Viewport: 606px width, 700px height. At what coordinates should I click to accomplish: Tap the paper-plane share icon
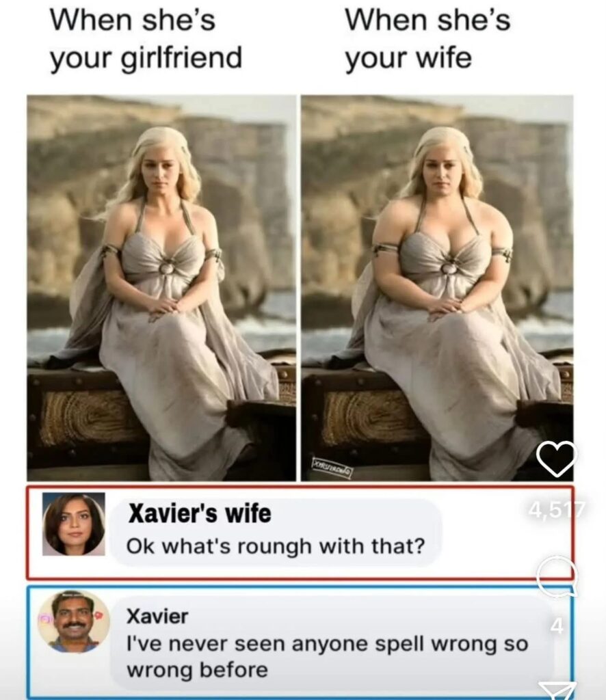tap(557, 690)
